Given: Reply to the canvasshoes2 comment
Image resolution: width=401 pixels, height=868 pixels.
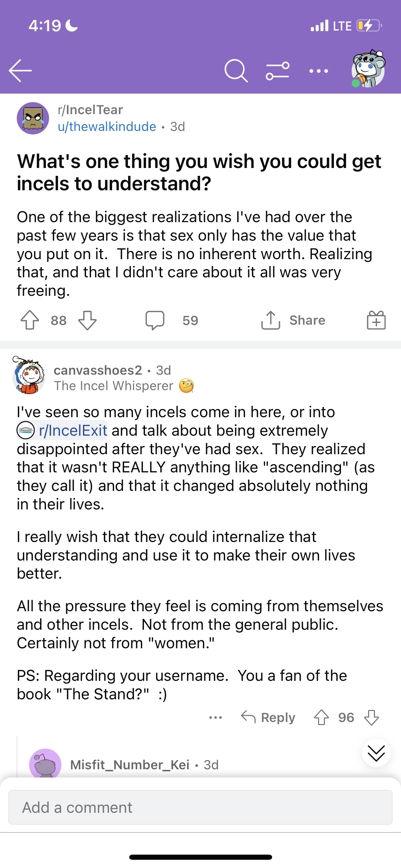Looking at the screenshot, I should click(268, 718).
